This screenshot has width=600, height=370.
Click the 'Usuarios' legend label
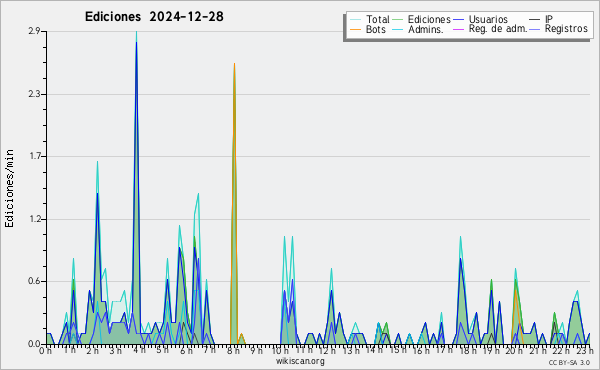pyautogui.click(x=488, y=19)
